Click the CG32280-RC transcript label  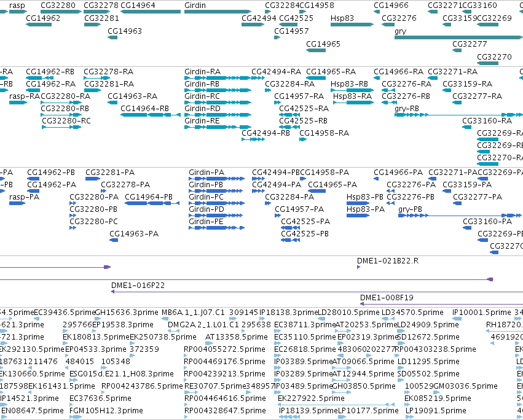[66, 121]
